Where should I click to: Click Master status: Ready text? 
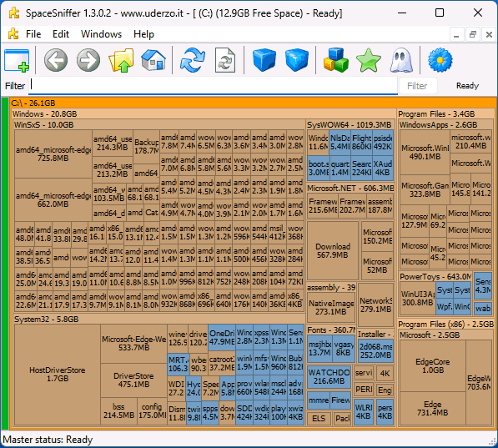(x=48, y=440)
